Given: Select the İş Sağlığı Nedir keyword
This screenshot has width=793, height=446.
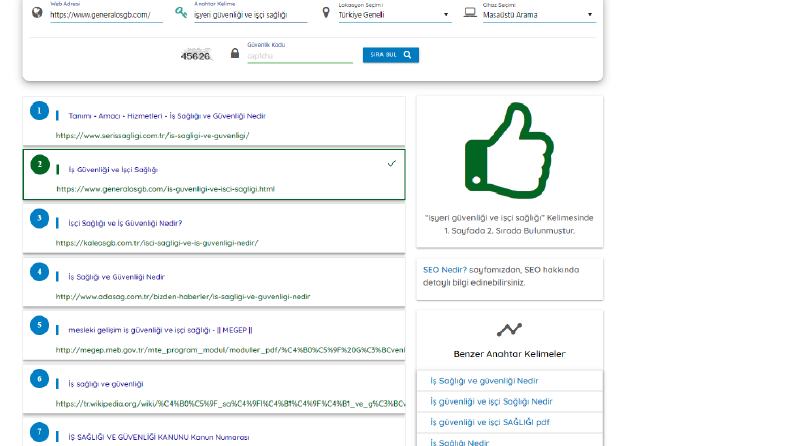Looking at the screenshot, I should [459, 442].
